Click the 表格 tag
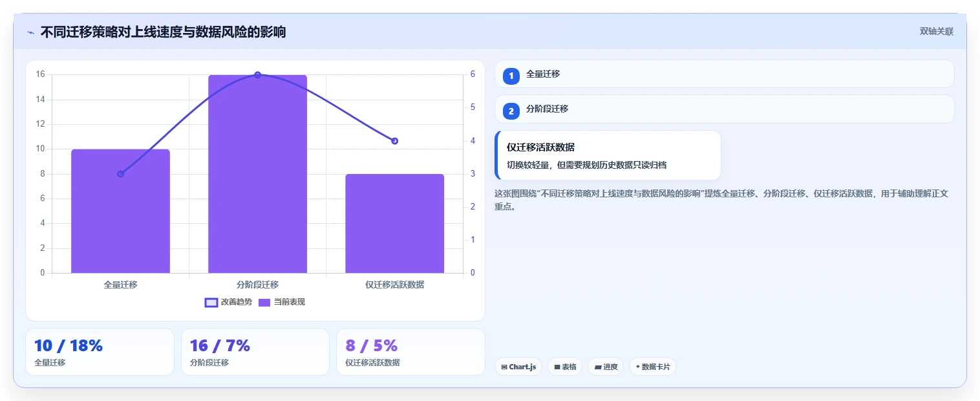The width and height of the screenshot is (980, 401). [x=565, y=367]
